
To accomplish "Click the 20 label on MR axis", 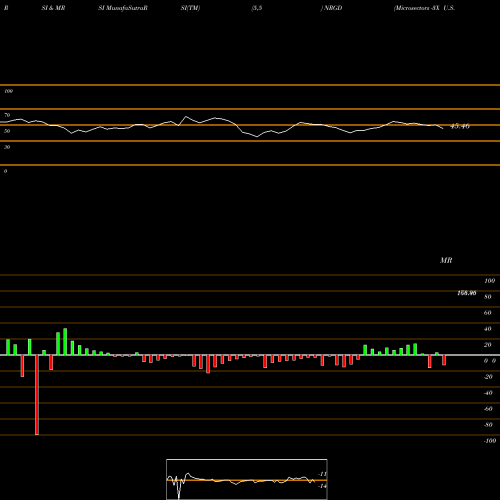I will (x=488, y=345).
